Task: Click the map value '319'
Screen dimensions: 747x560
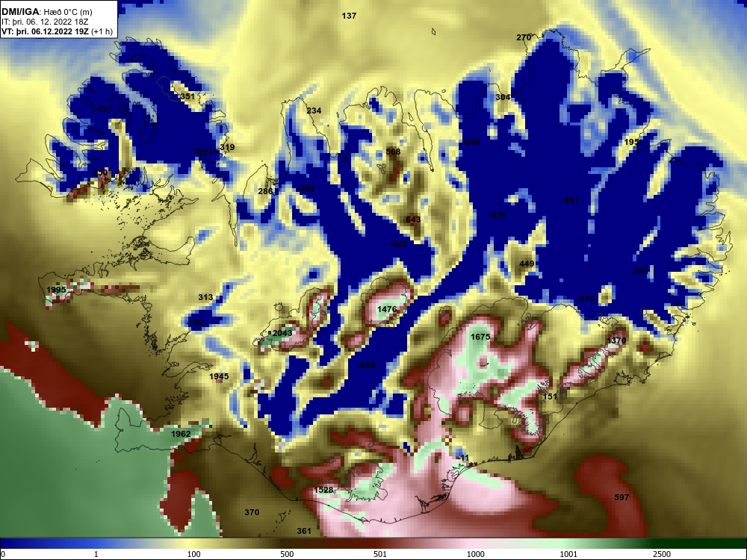Action: click(227, 147)
